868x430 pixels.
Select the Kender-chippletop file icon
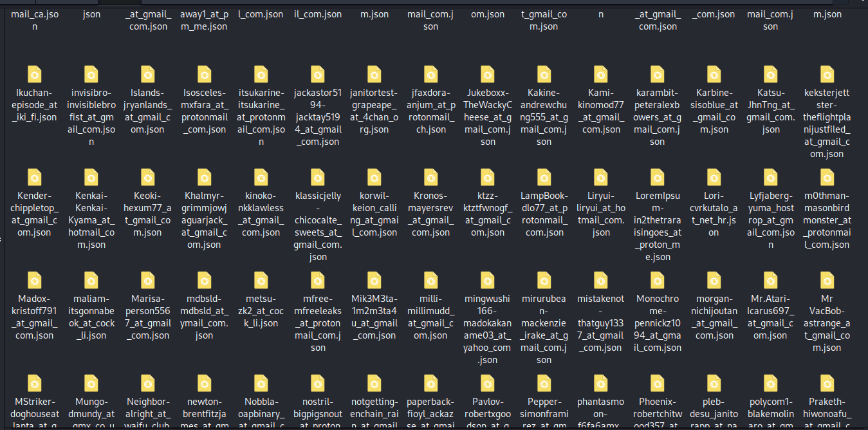click(x=35, y=178)
